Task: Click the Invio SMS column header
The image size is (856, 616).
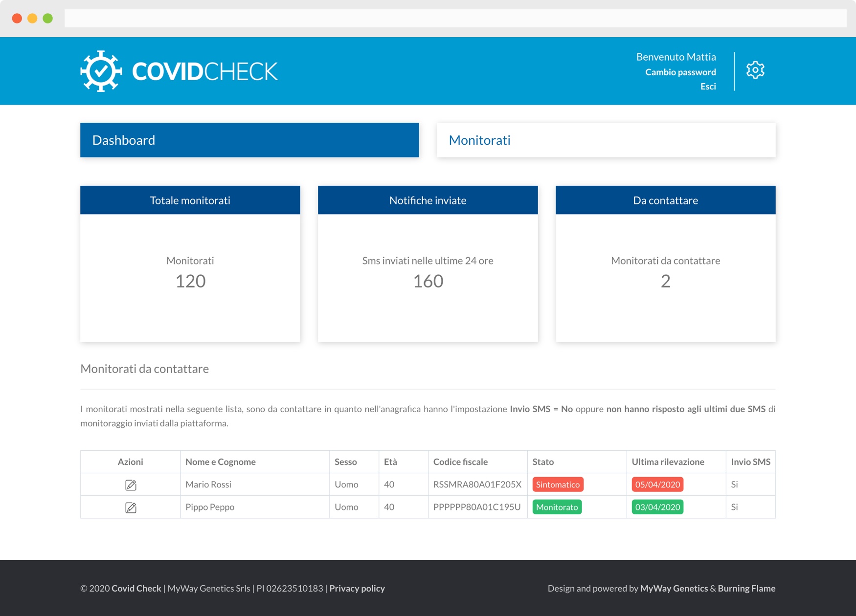Action: [751, 462]
